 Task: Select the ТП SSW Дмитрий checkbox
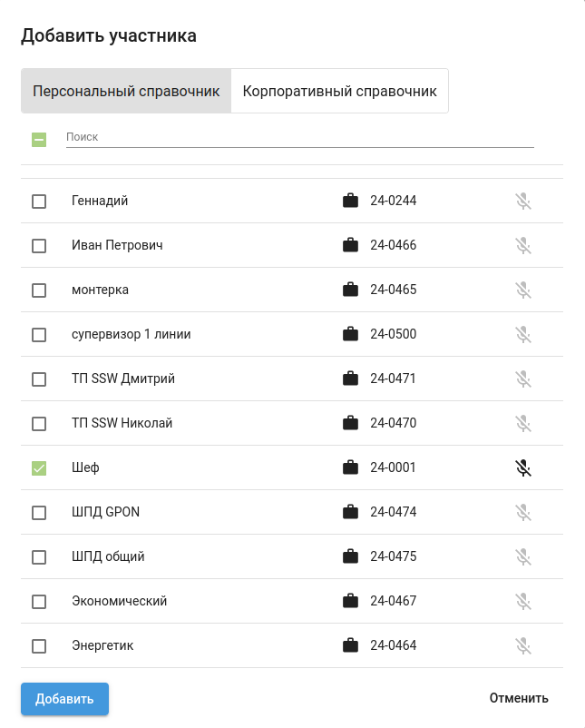pyautogui.click(x=39, y=379)
